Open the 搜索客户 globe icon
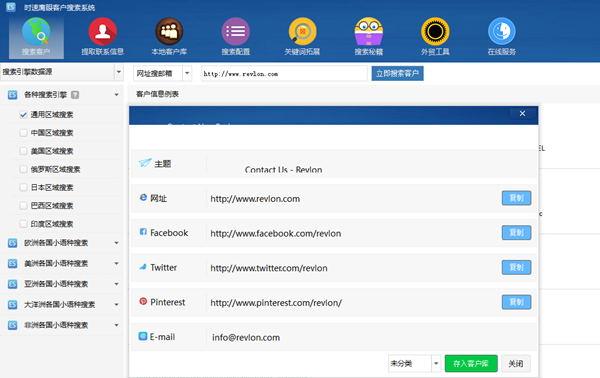 point(36,31)
